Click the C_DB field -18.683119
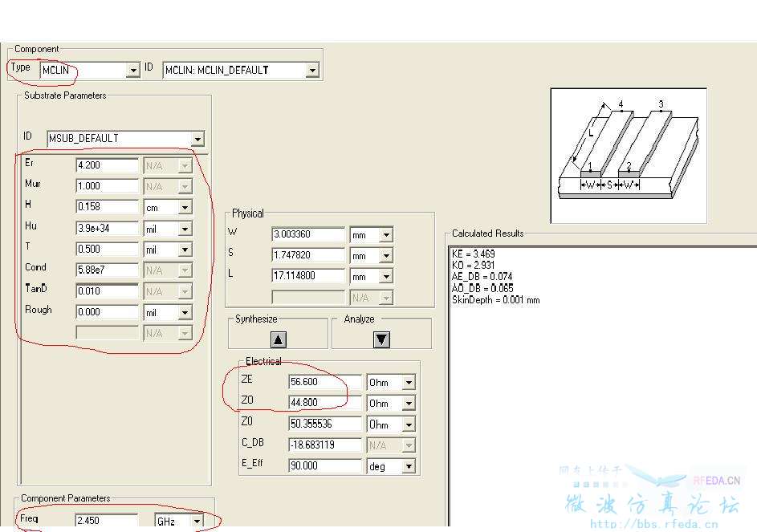This screenshot has width=757, height=532. point(325,445)
